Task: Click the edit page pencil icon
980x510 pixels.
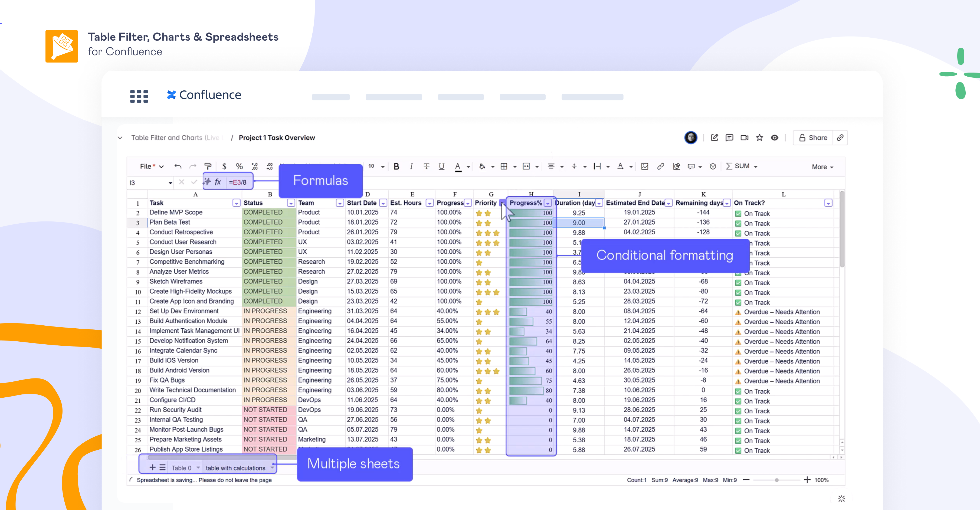Action: pyautogui.click(x=714, y=138)
